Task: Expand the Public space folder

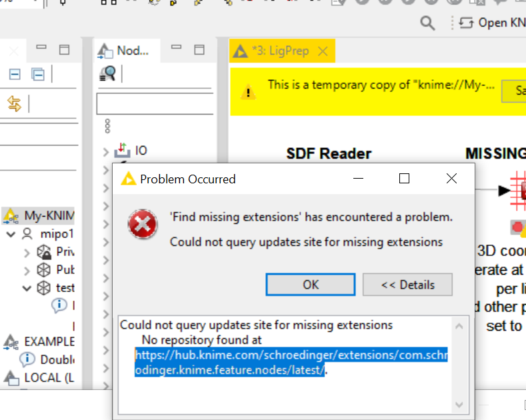Action: (x=27, y=271)
